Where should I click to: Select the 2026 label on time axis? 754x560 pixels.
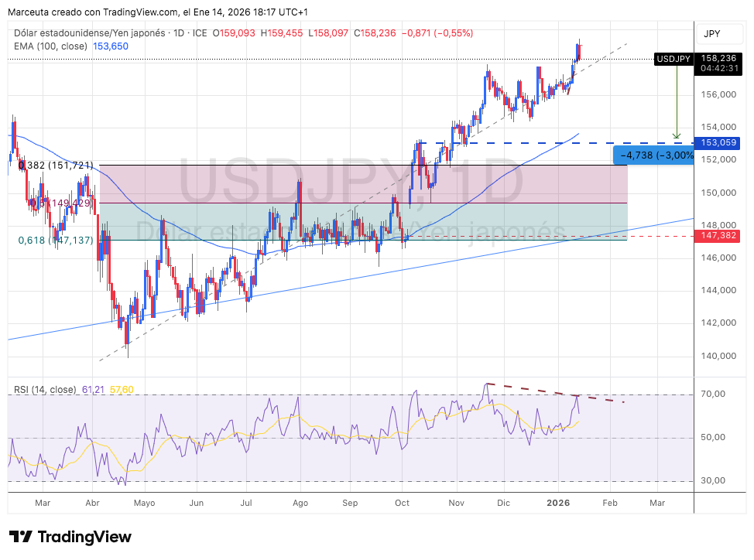point(559,503)
